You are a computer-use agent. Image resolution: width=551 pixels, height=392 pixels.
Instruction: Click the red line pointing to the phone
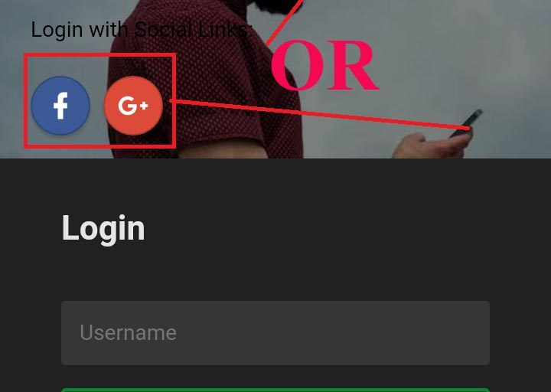coord(320,115)
